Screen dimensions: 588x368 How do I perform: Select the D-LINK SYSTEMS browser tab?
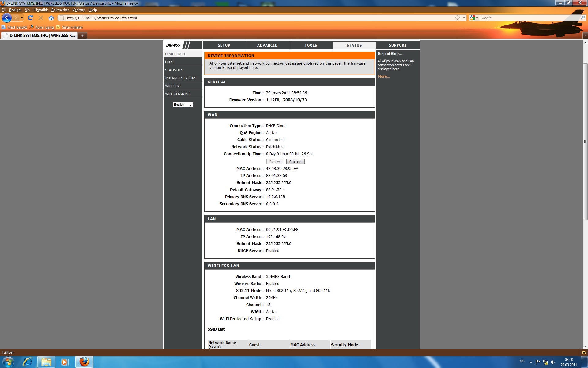coord(39,36)
